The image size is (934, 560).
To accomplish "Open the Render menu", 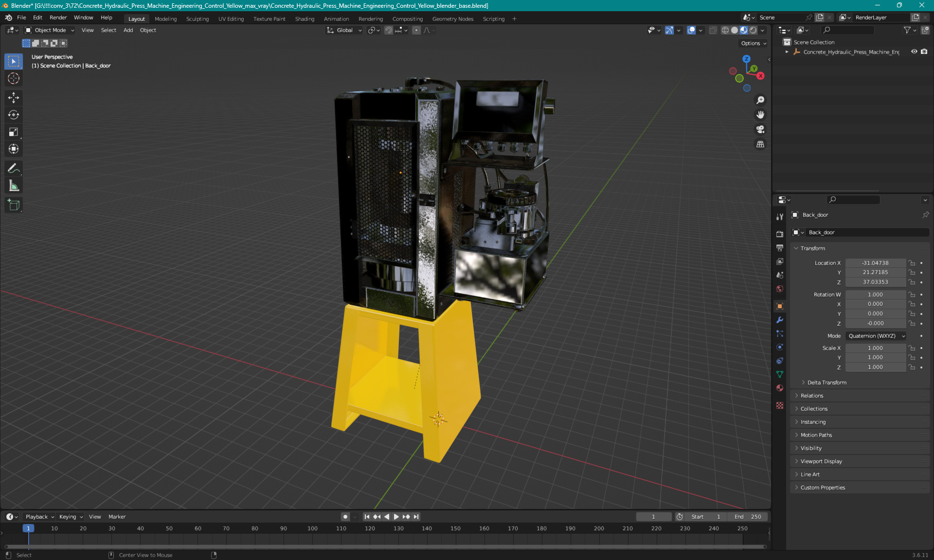I will [58, 17].
